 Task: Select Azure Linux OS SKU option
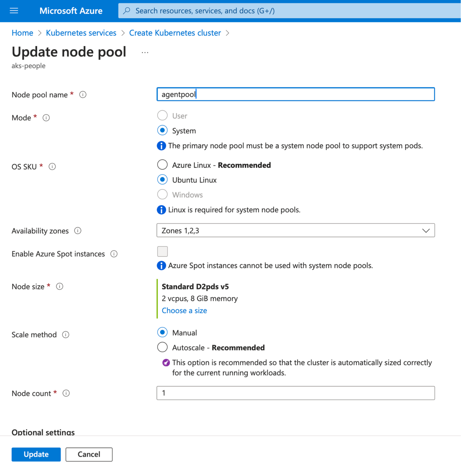click(x=162, y=165)
